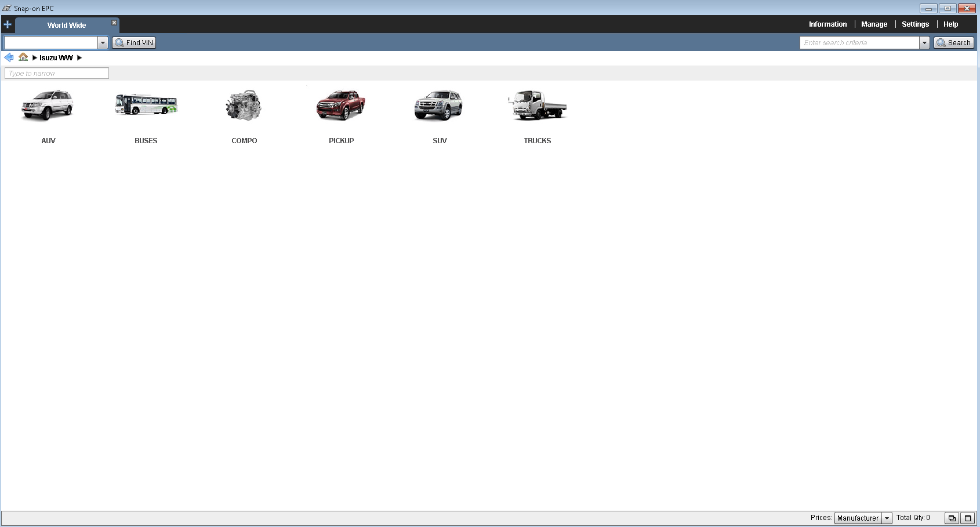Go back with the blue arrow icon
980x527 pixels.
[9, 57]
